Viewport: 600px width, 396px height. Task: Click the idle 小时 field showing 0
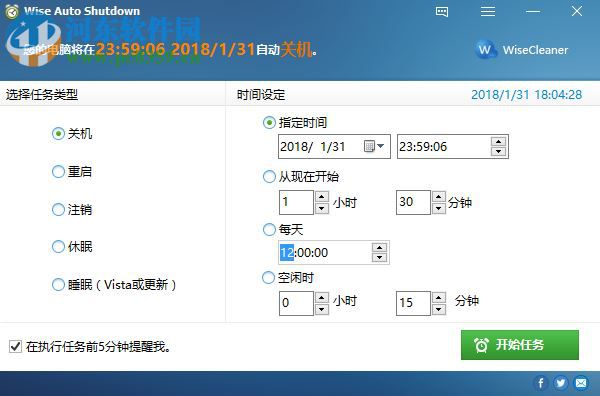[297, 303]
